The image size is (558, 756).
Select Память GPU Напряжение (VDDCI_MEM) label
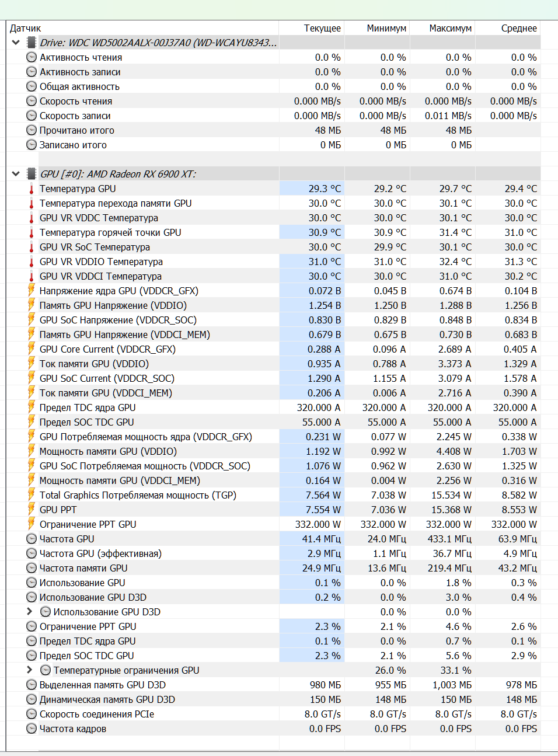(x=124, y=335)
